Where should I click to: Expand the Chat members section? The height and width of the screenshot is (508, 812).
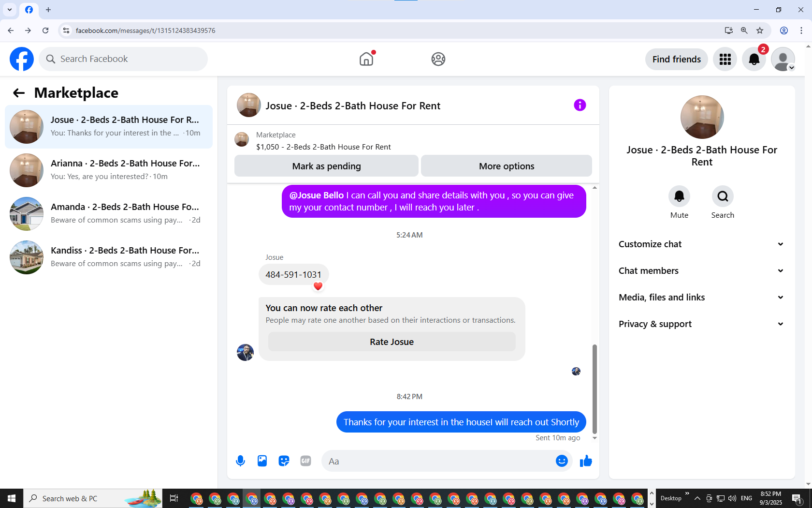[x=701, y=271]
